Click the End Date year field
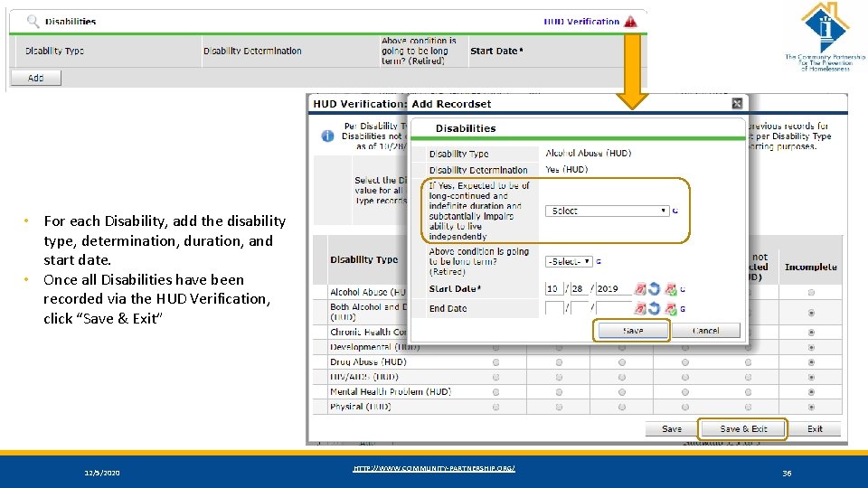This screenshot has width=868, height=488. (614, 309)
